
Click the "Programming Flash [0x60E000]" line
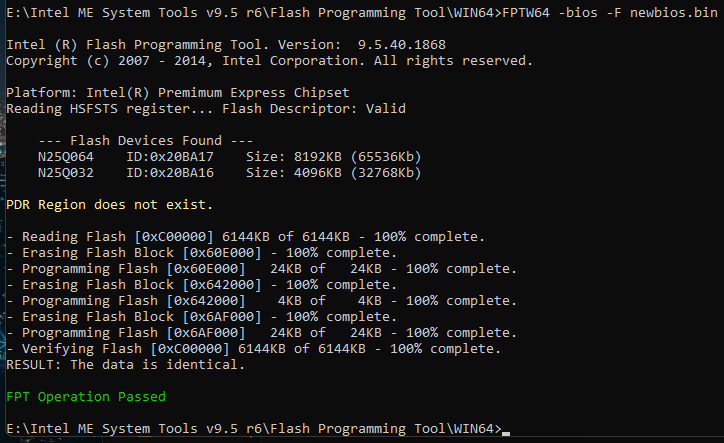click(261, 269)
